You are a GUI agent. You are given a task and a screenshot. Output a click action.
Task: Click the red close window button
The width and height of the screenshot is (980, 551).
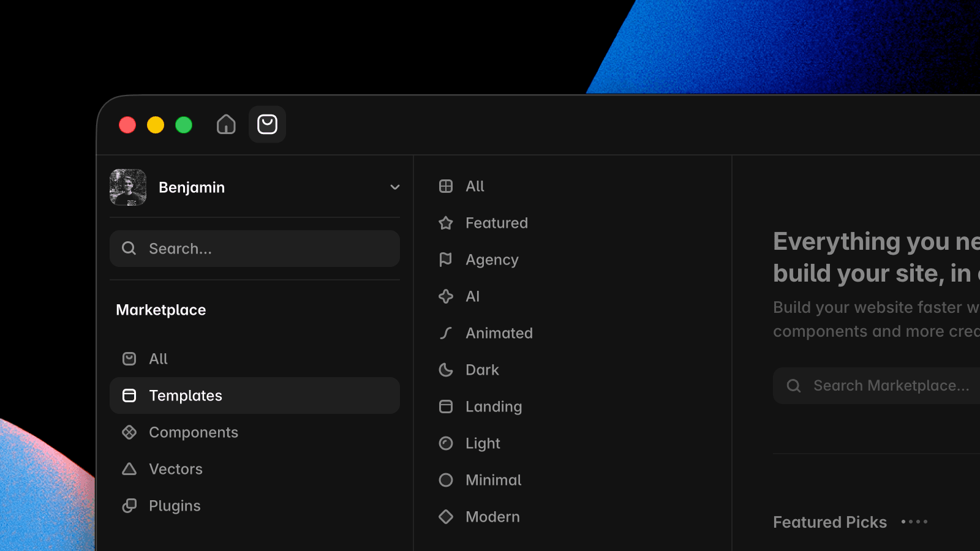pyautogui.click(x=127, y=125)
